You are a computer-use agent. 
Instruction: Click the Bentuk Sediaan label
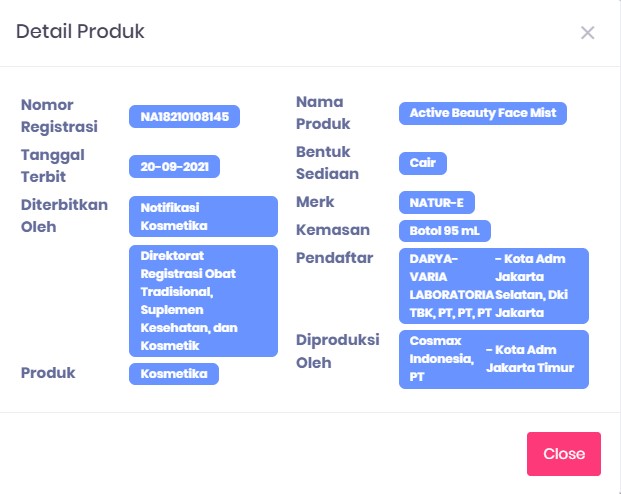tap(327, 163)
